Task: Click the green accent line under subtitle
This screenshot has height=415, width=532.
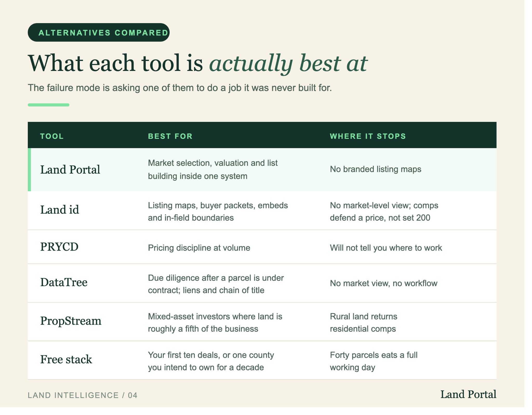Action: coord(49,105)
